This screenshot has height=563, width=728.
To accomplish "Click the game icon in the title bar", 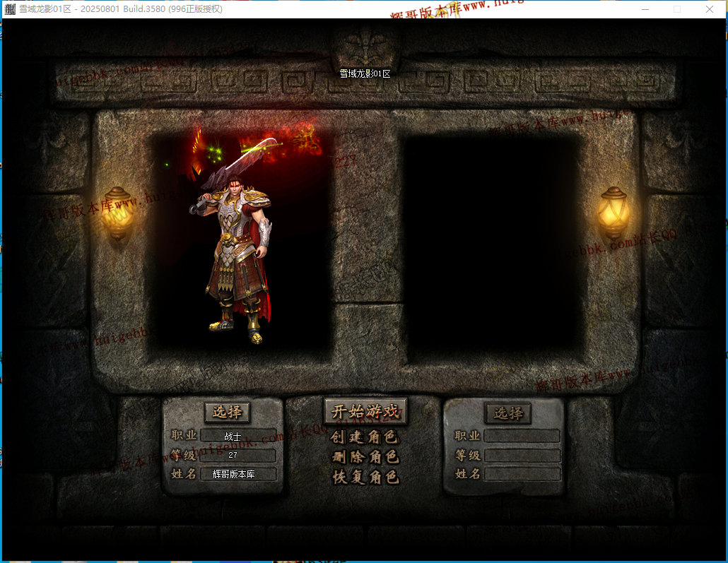I will (9, 9).
